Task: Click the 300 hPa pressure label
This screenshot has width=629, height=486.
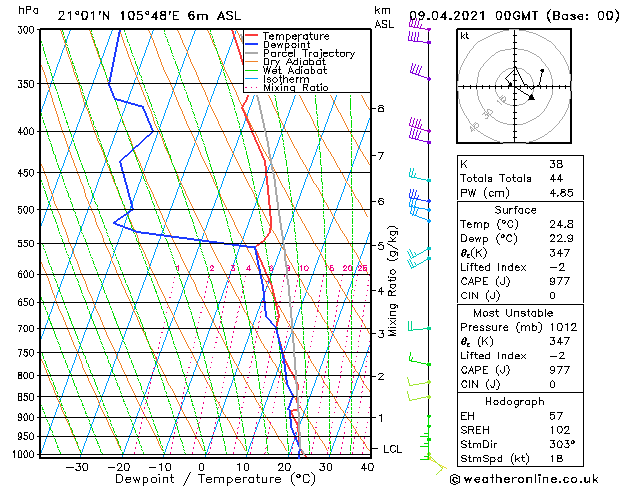Action: click(x=28, y=30)
